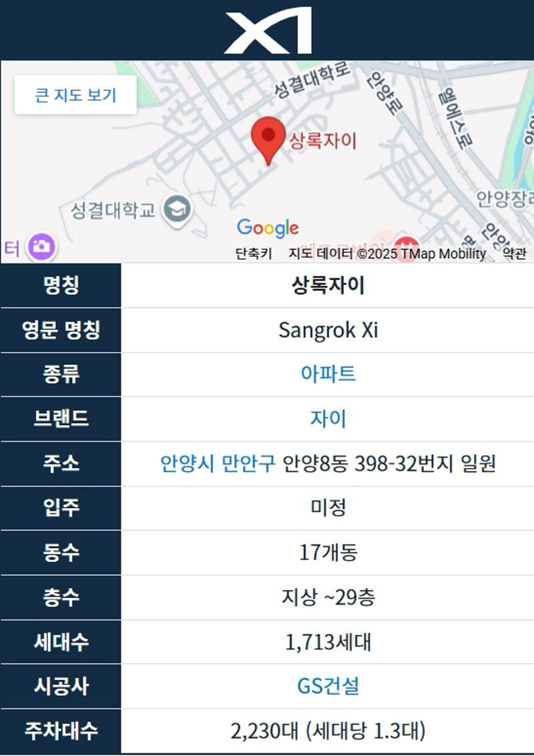This screenshot has height=756, width=534.
Task: Click the 세대수 header cell
Action: tap(61, 642)
